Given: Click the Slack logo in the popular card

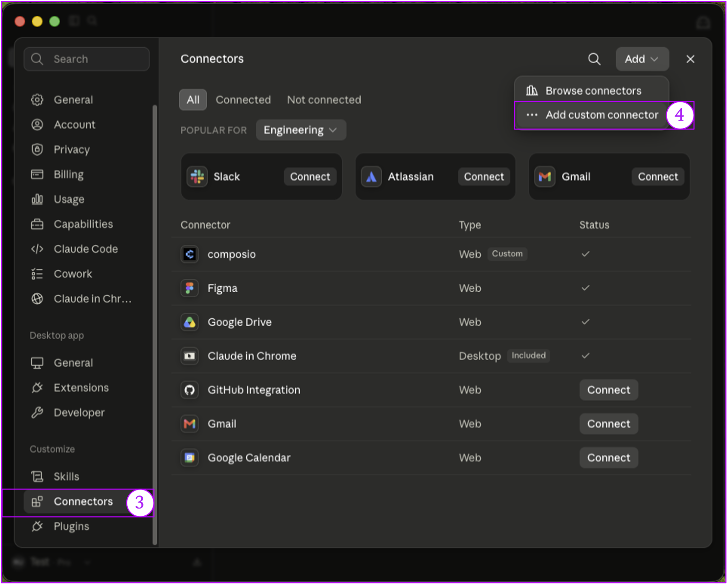Looking at the screenshot, I should pos(197,176).
